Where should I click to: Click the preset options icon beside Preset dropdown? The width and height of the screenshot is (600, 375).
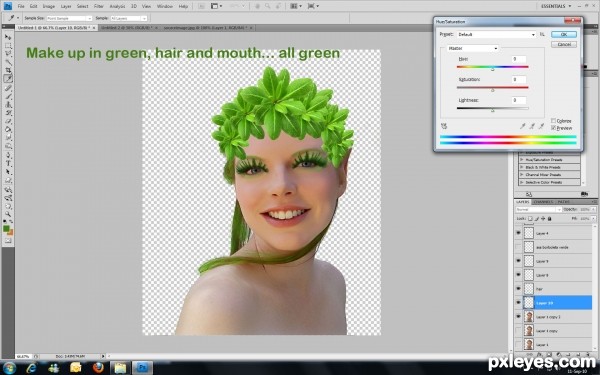pyautogui.click(x=543, y=34)
